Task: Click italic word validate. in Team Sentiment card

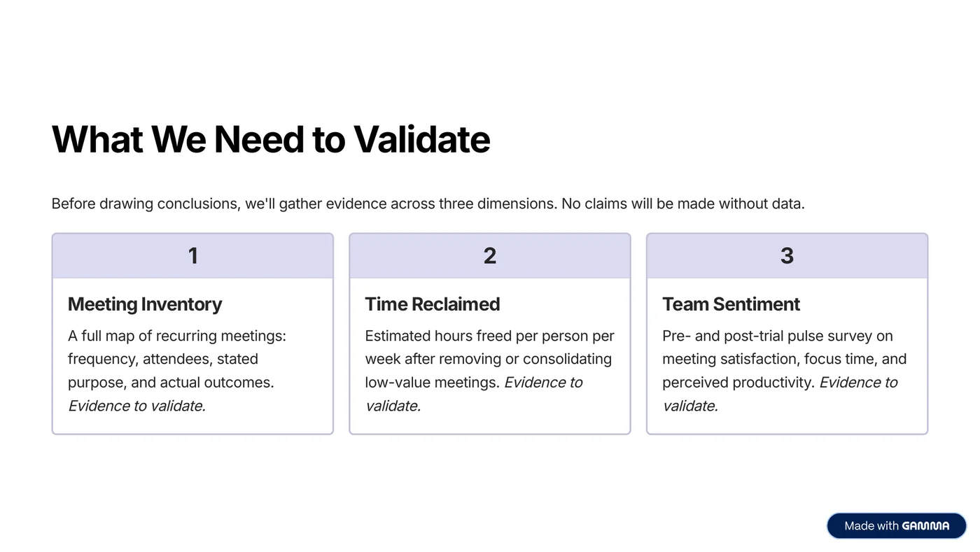Action: point(690,406)
